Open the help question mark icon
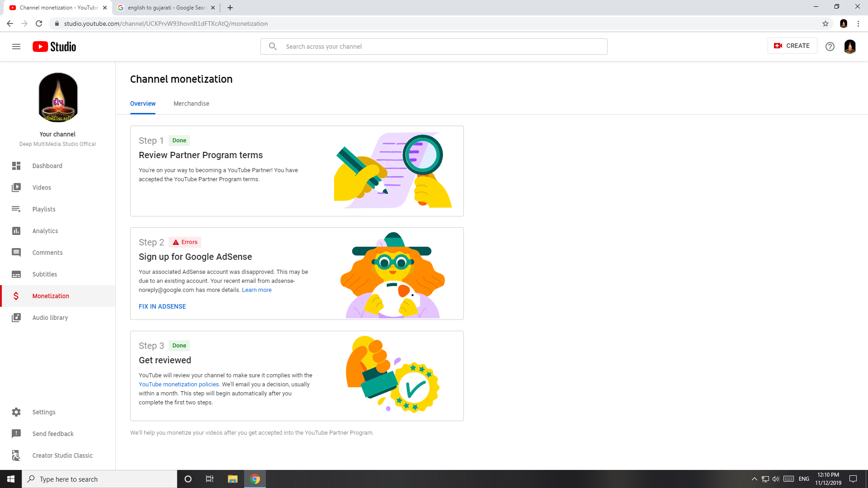Viewport: 868px width, 488px height. 830,47
